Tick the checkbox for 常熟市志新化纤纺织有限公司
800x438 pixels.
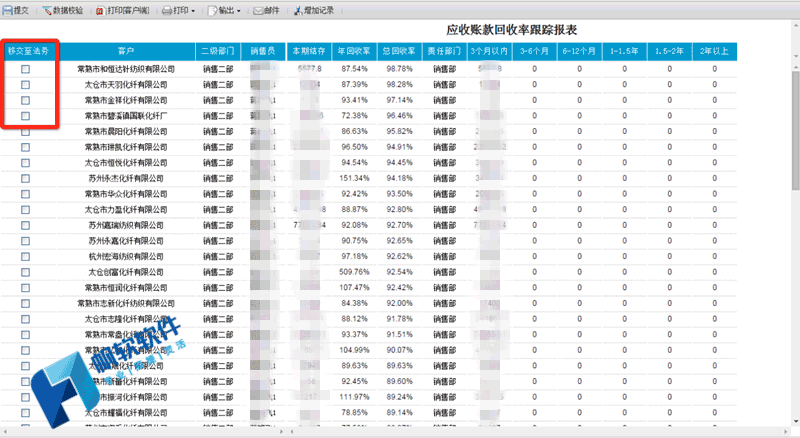click(x=26, y=303)
